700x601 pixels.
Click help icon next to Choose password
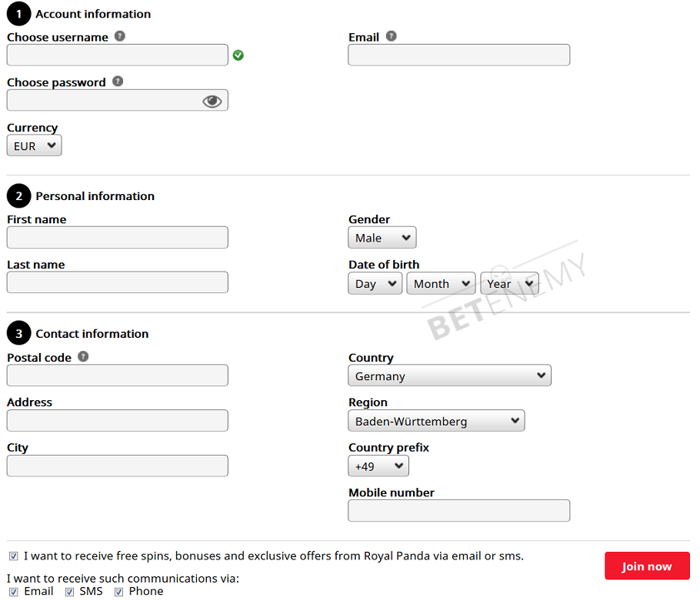click(x=118, y=81)
